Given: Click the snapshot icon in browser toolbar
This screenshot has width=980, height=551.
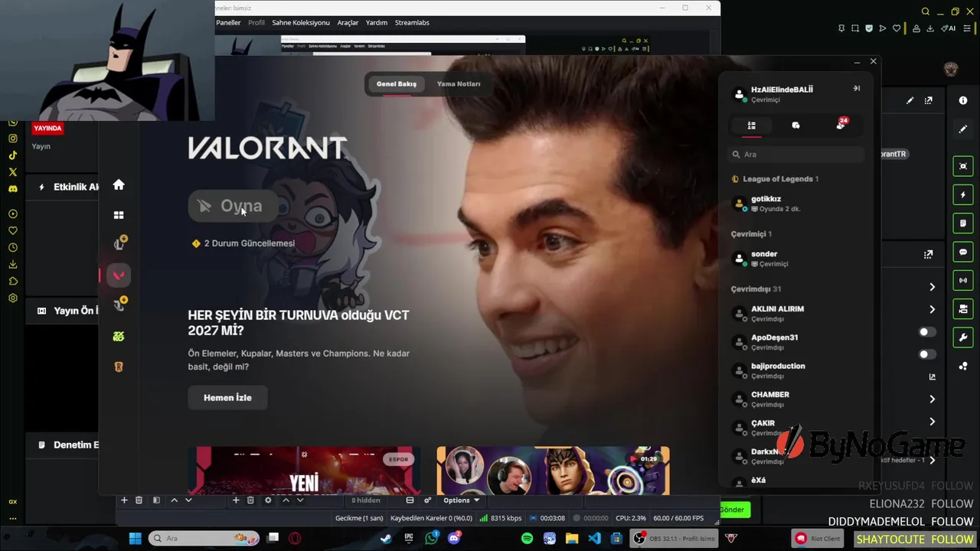Looking at the screenshot, I should (x=855, y=28).
